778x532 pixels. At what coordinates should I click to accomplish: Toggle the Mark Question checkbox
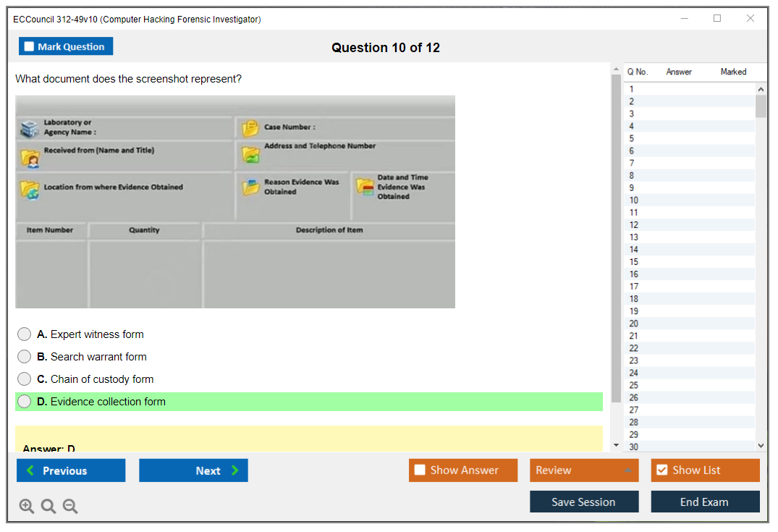[30, 47]
